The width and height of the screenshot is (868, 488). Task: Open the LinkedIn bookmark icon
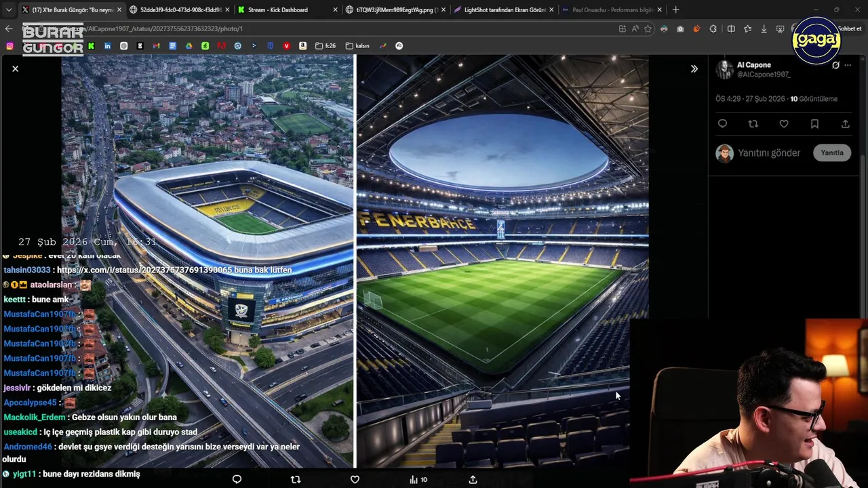pos(107,46)
